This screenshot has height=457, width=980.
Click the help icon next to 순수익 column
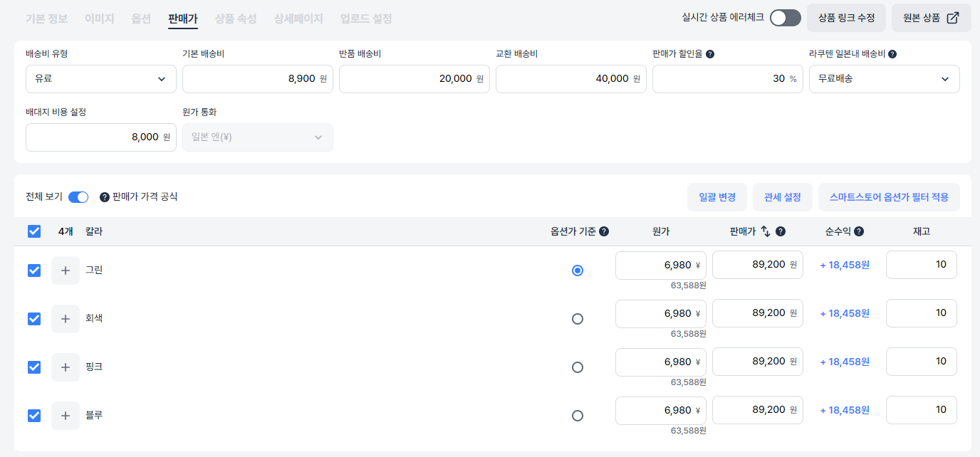(x=860, y=231)
